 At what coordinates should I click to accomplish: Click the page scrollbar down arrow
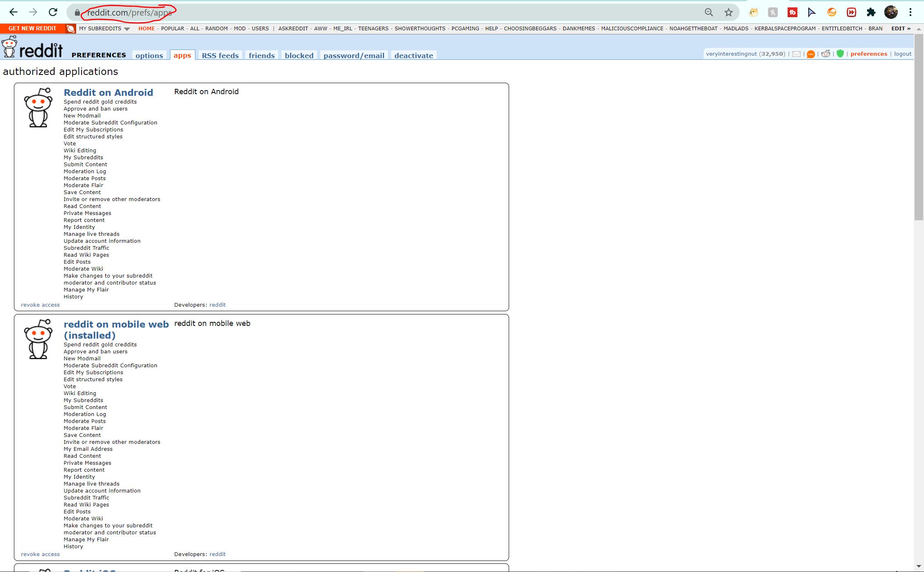[x=919, y=567]
